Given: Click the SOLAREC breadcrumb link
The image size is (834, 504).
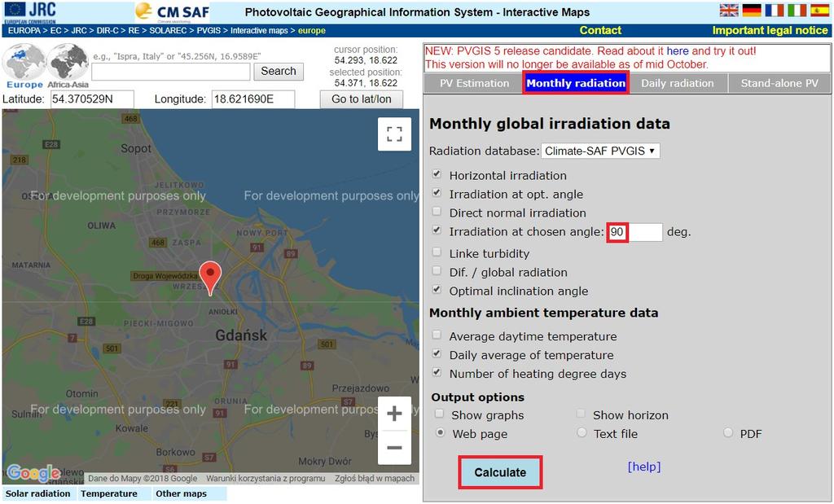Looking at the screenshot, I should (x=168, y=31).
